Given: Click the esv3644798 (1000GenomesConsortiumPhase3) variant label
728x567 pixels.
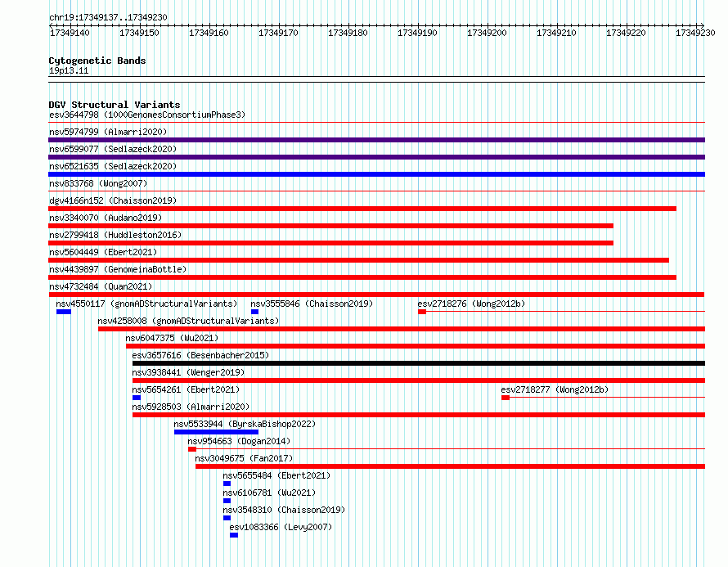Looking at the screenshot, I should coord(147,115).
